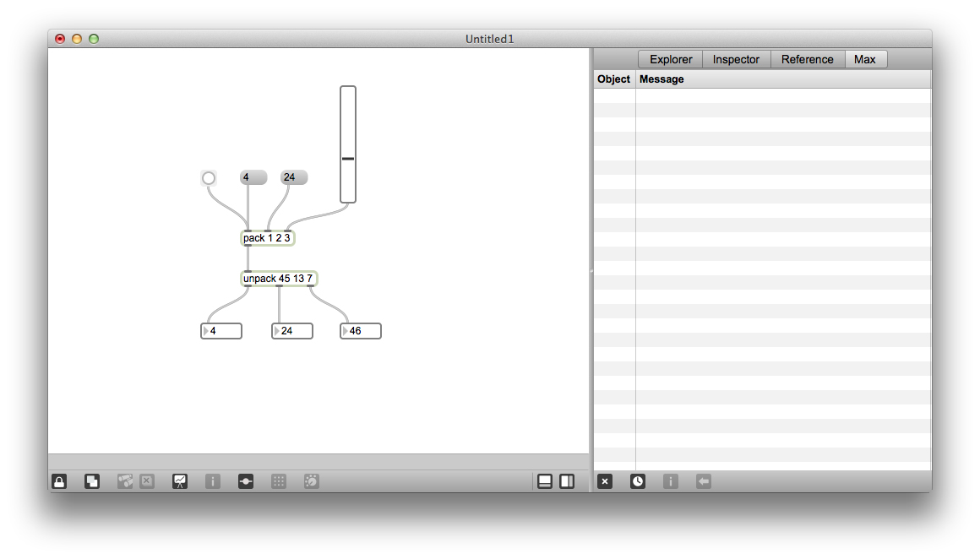
Task: Open patcher inspector info icon
Action: coord(213,481)
